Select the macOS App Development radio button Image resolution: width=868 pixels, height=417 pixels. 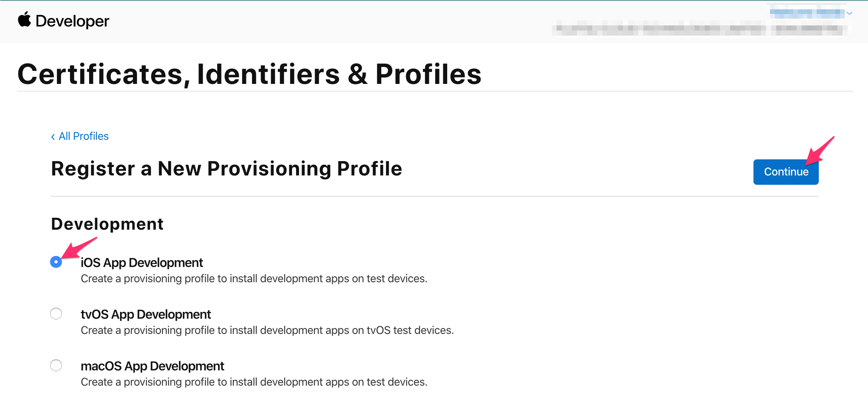point(56,365)
